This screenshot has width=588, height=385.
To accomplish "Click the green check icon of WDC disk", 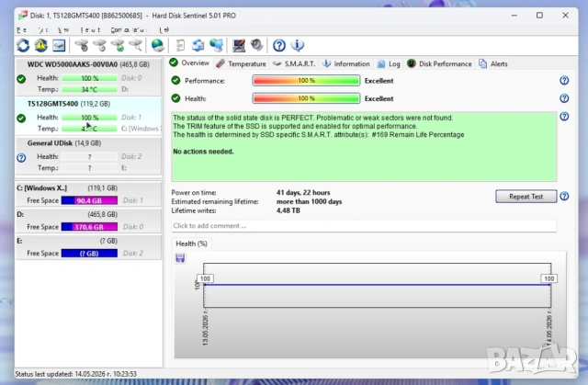I will pos(21,79).
